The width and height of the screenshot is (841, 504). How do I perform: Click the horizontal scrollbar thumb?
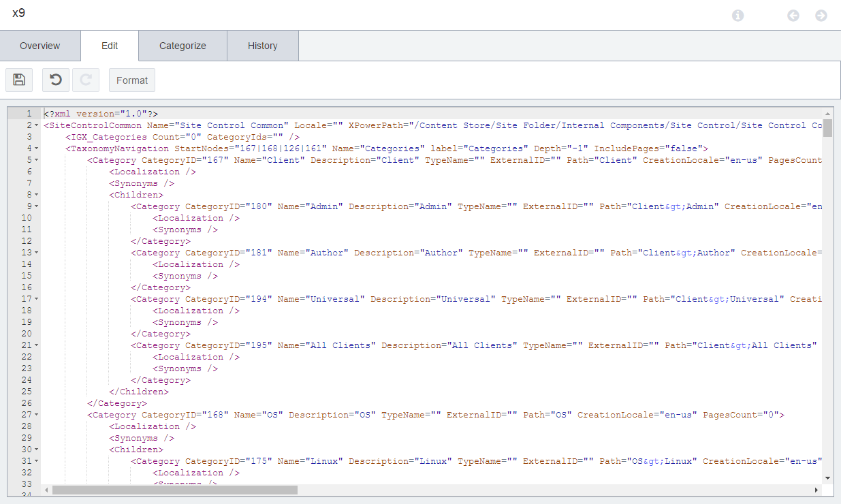175,490
